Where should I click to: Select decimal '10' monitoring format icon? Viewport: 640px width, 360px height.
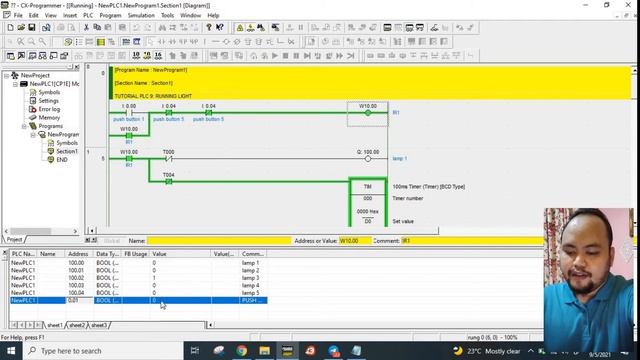click(x=136, y=56)
